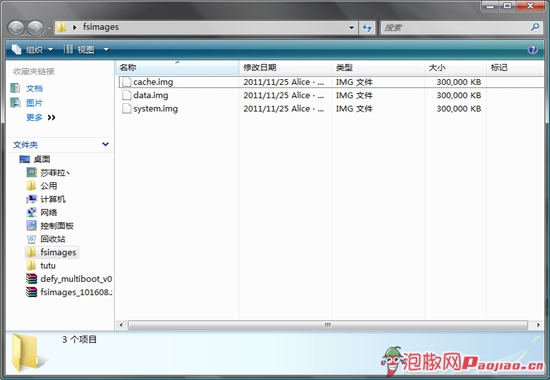
Task: Select 计算机 in the folder tree
Action: 53,199
